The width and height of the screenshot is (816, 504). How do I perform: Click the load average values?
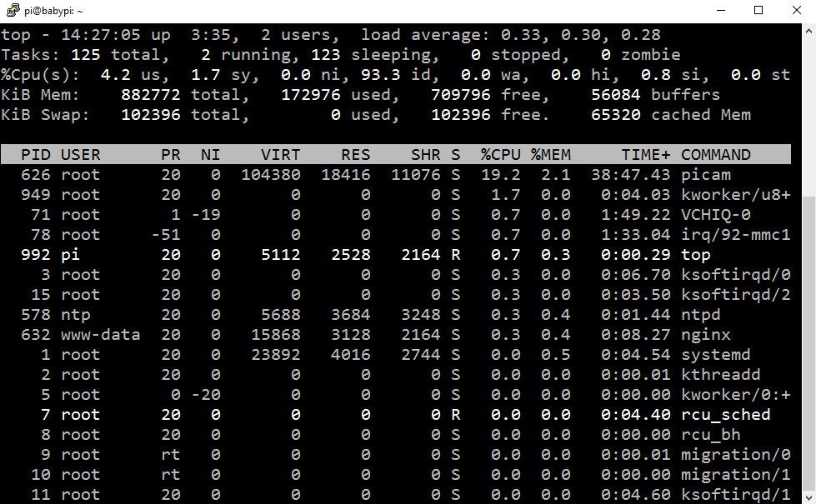[x=580, y=35]
